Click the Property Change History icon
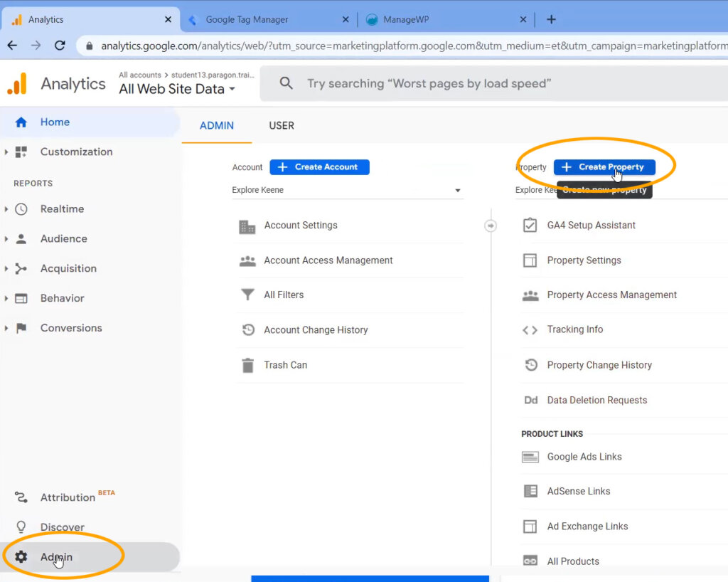This screenshot has width=728, height=582. coord(530,365)
